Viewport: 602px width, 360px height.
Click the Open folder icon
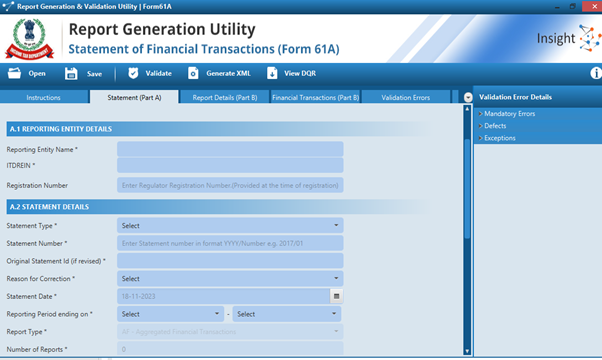15,73
